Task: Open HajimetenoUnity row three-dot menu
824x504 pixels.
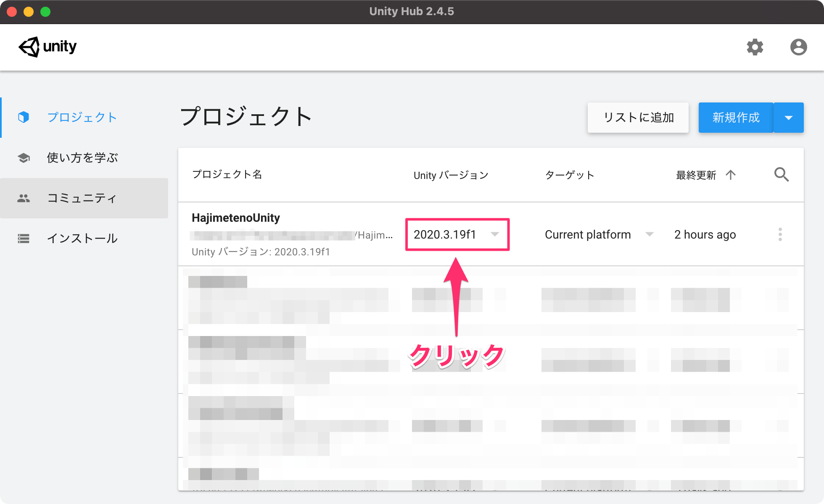Action: pos(780,234)
